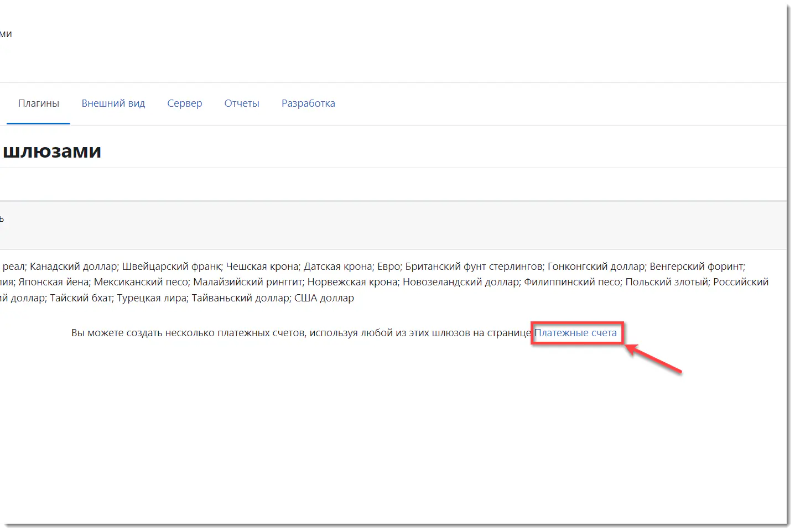
Task: Click the Малайзийский ринггит currency text
Action: click(x=248, y=282)
